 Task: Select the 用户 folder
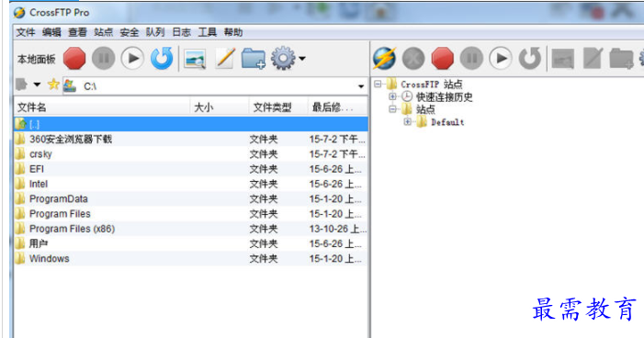point(191,243)
